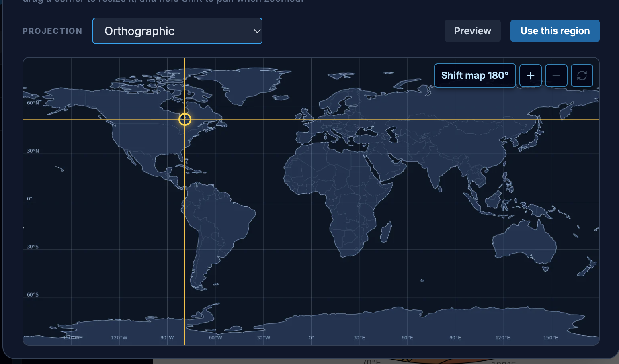This screenshot has height=364, width=619.
Task: Click the 150°E longitude label
Action: coord(551,338)
